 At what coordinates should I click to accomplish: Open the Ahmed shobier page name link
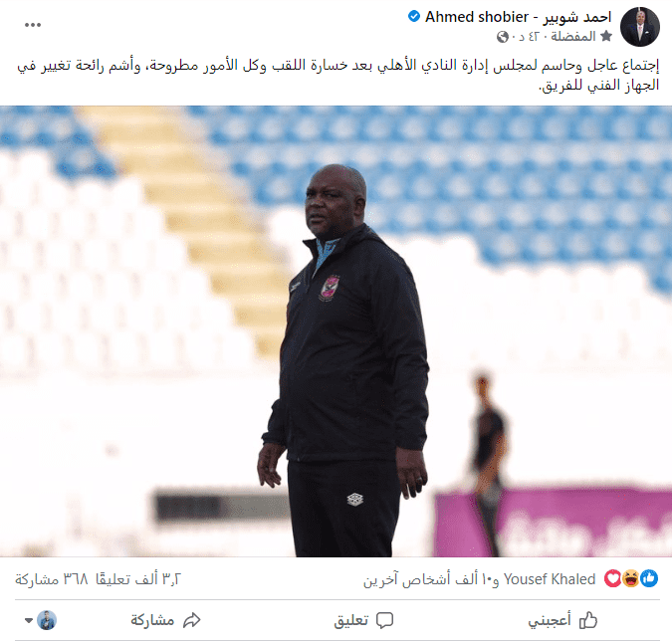coord(518,17)
